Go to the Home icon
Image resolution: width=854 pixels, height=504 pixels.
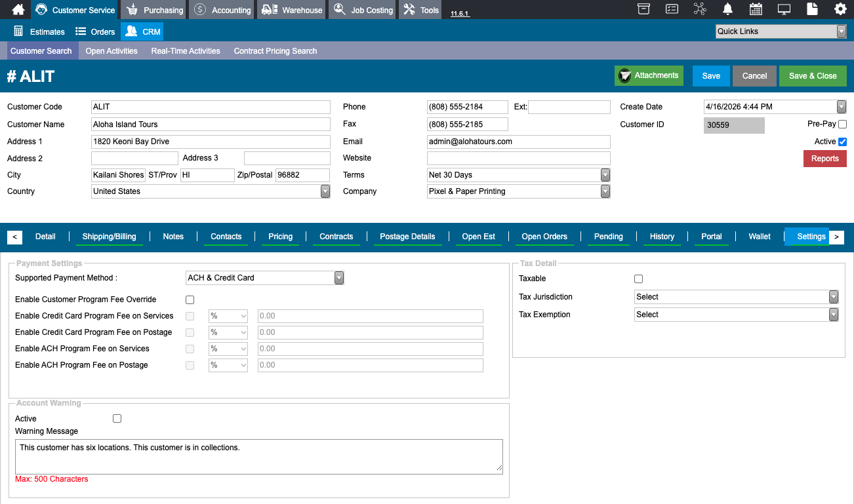18,10
